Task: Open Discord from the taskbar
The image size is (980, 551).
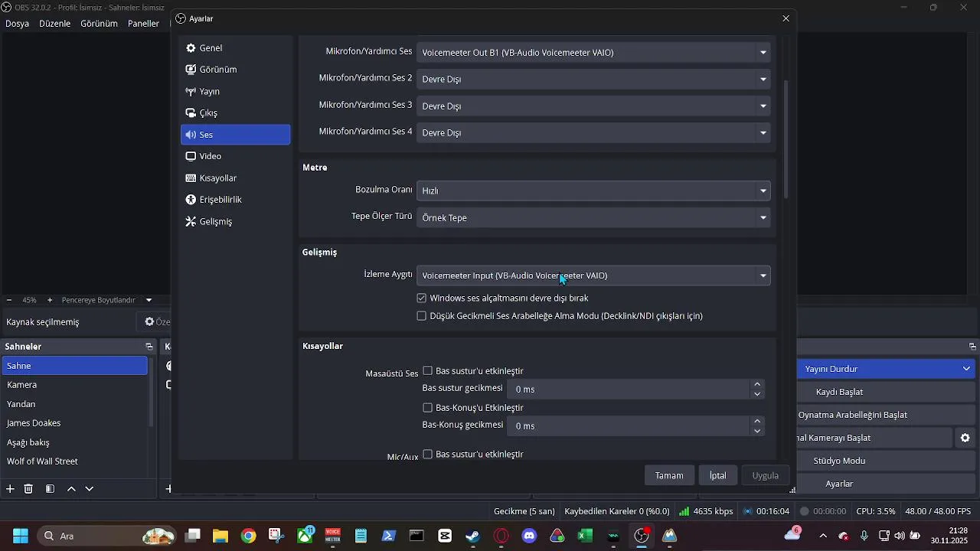Action: (529, 536)
